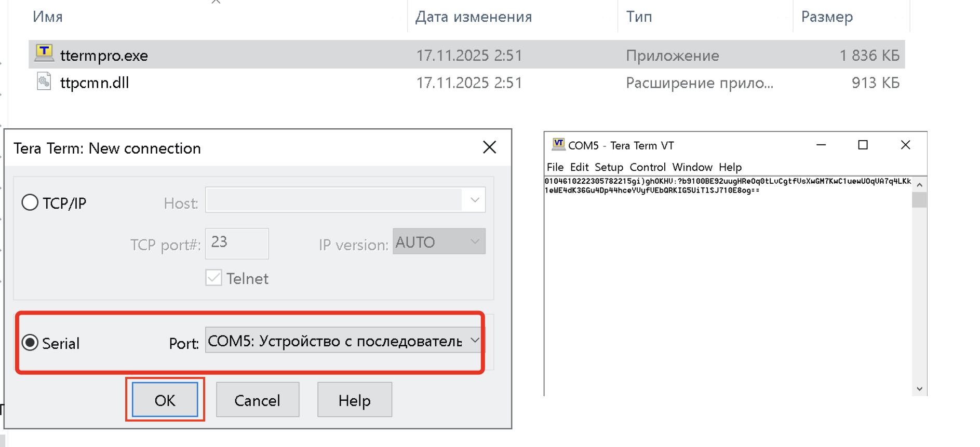
Task: Click the TCP port# field showing 23
Action: [237, 243]
